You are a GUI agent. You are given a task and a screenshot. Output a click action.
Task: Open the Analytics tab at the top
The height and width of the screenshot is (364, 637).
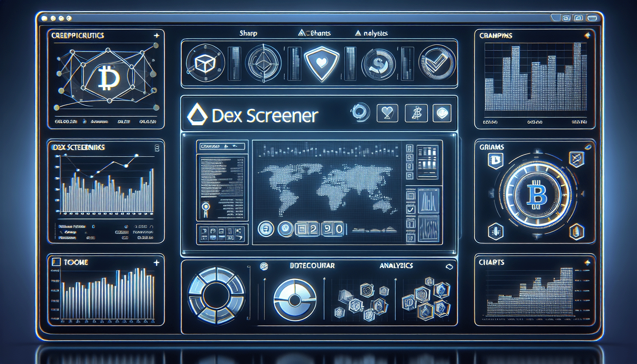pyautogui.click(x=371, y=33)
